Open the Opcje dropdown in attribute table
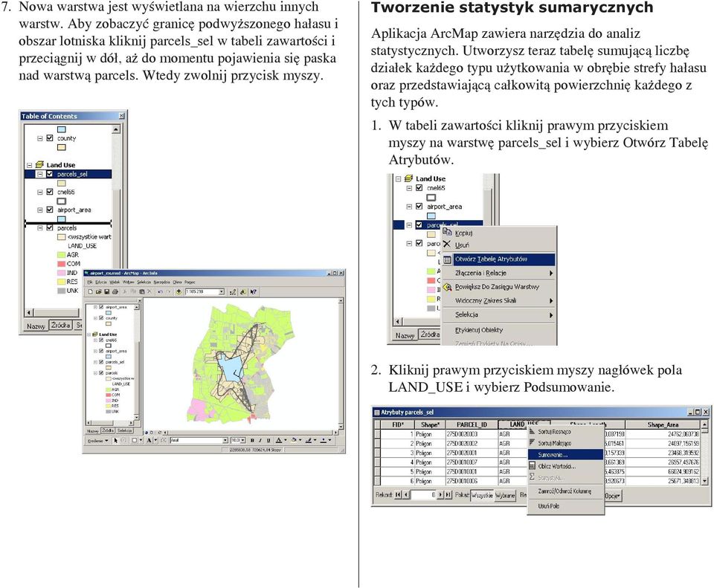The image size is (714, 588). [613, 496]
